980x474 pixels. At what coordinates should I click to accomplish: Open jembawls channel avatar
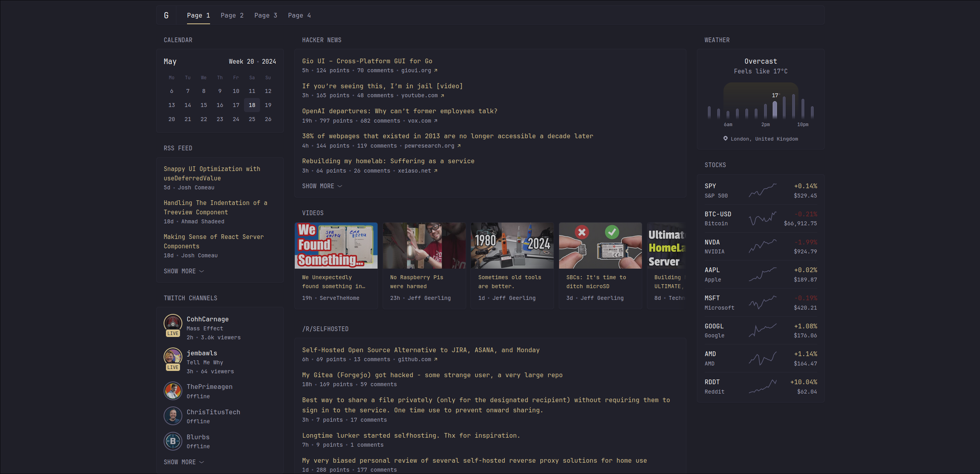(173, 357)
